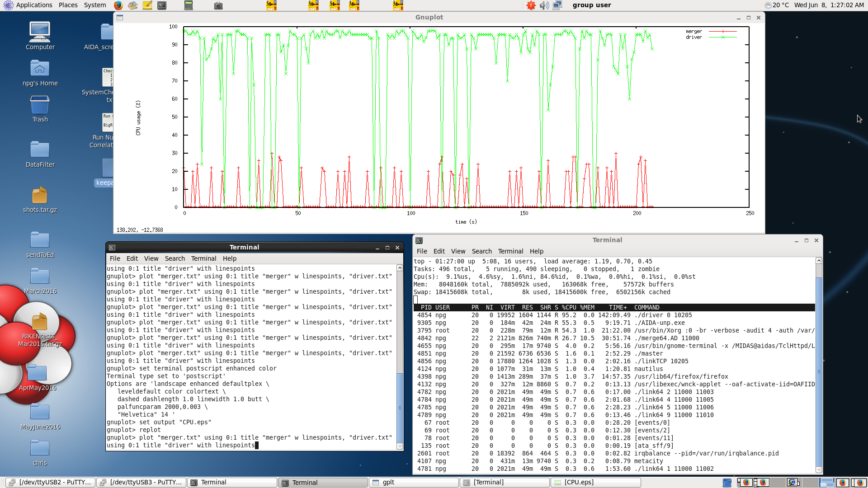Open the Places menu
Screen dimensions: 868x488
pyautogui.click(x=68, y=5)
